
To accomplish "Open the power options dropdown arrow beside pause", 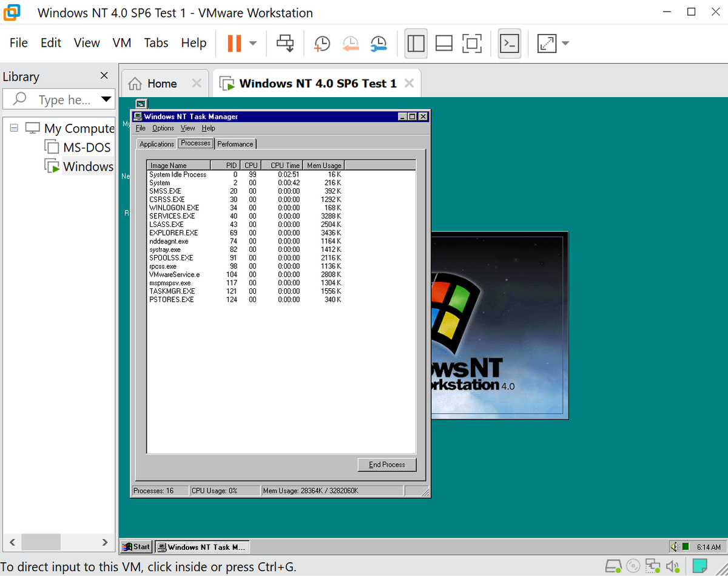I will coord(253,43).
